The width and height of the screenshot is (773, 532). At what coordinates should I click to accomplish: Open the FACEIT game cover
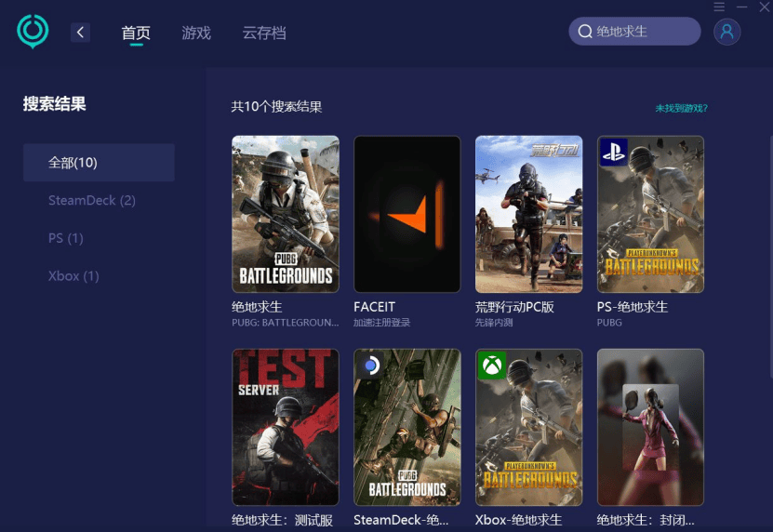pos(407,214)
